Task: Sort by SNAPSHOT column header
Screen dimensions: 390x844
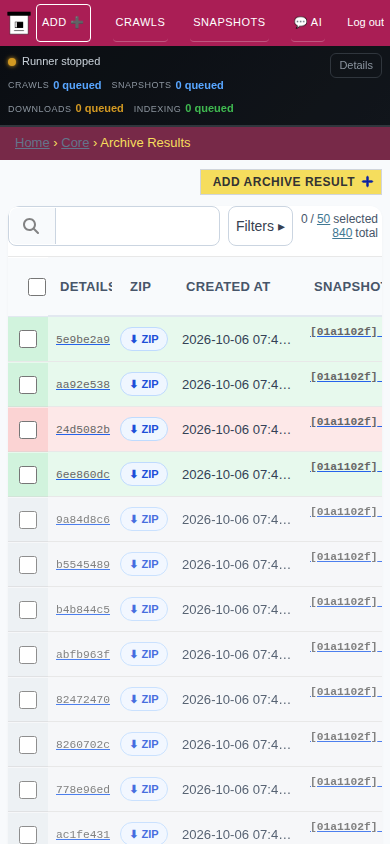Action: tap(348, 286)
